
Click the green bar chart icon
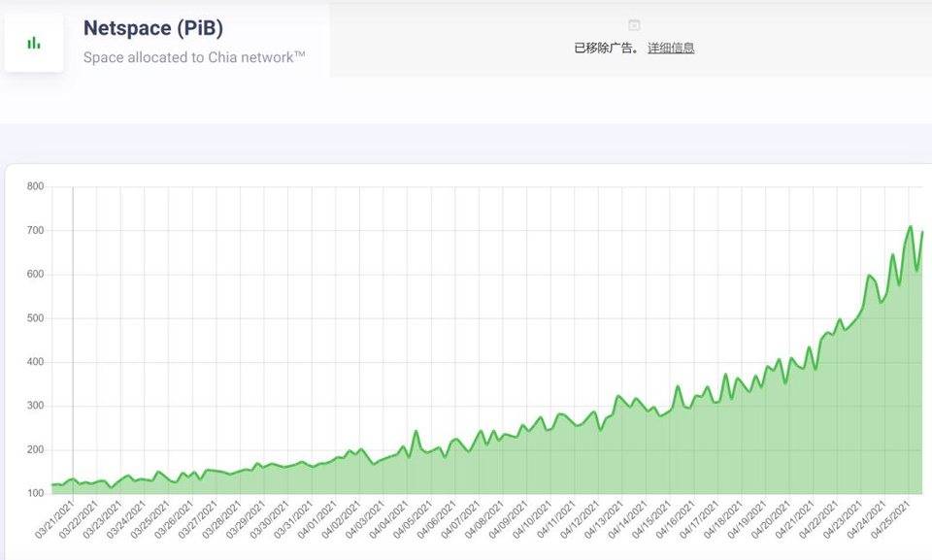click(x=34, y=43)
